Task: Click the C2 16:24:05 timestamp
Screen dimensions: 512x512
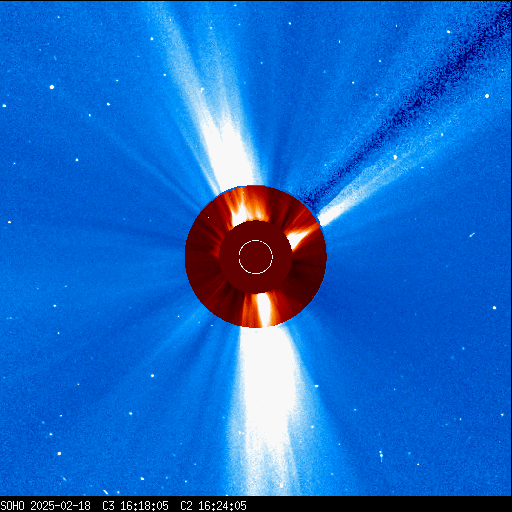Action: click(x=213, y=505)
